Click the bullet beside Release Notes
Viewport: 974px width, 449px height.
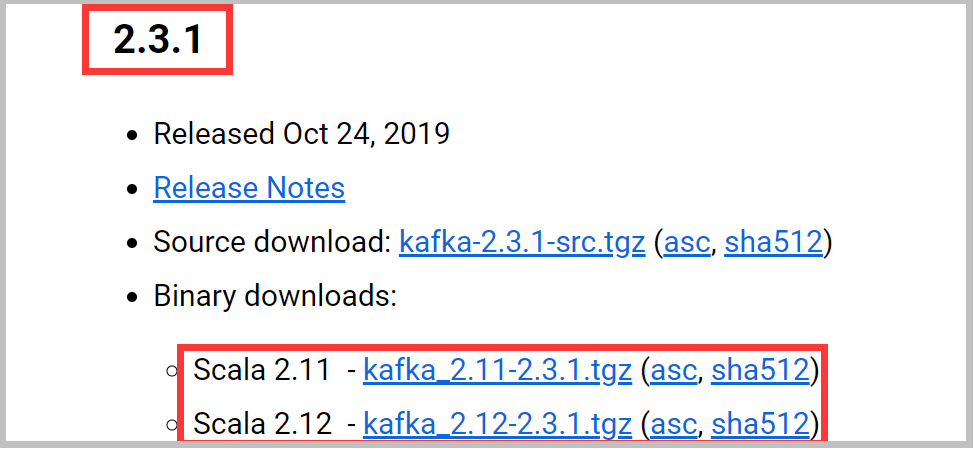pos(131,189)
